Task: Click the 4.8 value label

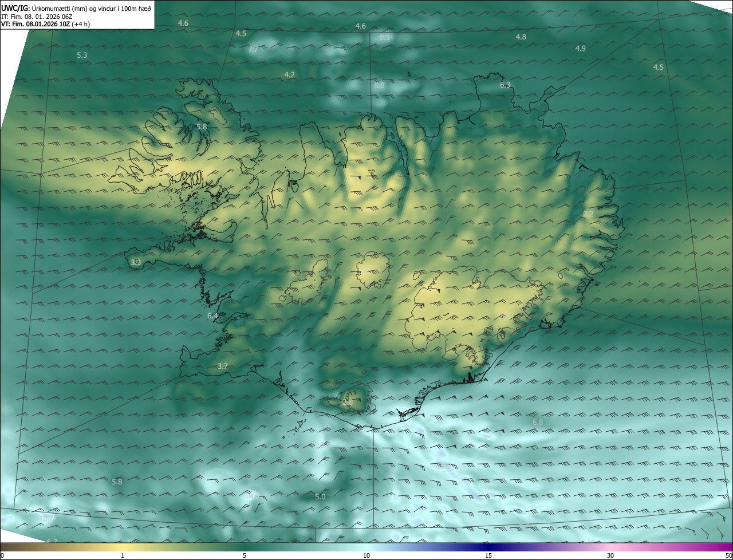Action: click(521, 37)
